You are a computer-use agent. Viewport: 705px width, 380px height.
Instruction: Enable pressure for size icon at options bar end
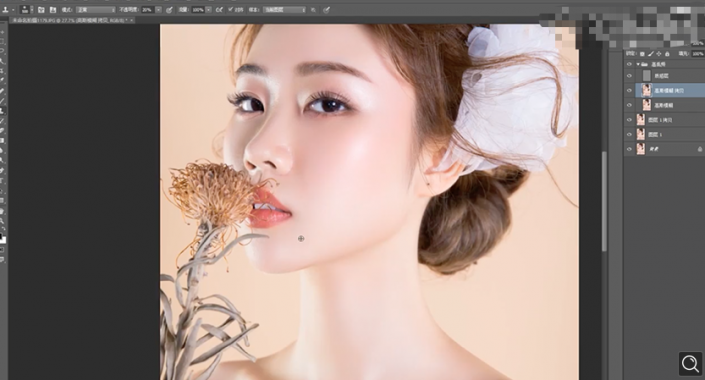coord(326,9)
